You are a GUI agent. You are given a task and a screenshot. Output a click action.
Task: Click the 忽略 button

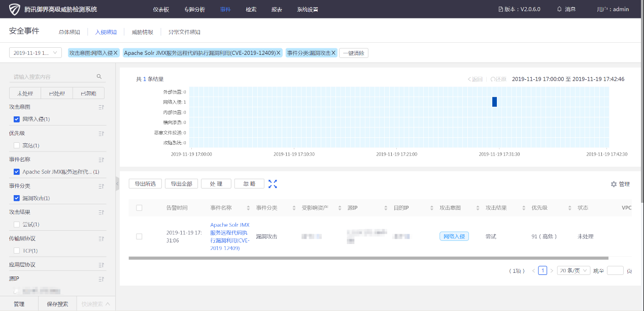249,184
